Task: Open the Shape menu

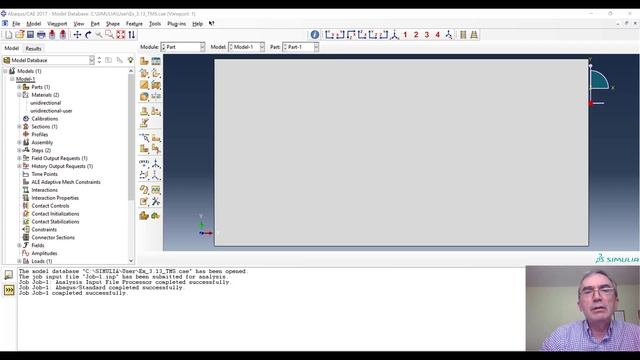Action: (113, 24)
